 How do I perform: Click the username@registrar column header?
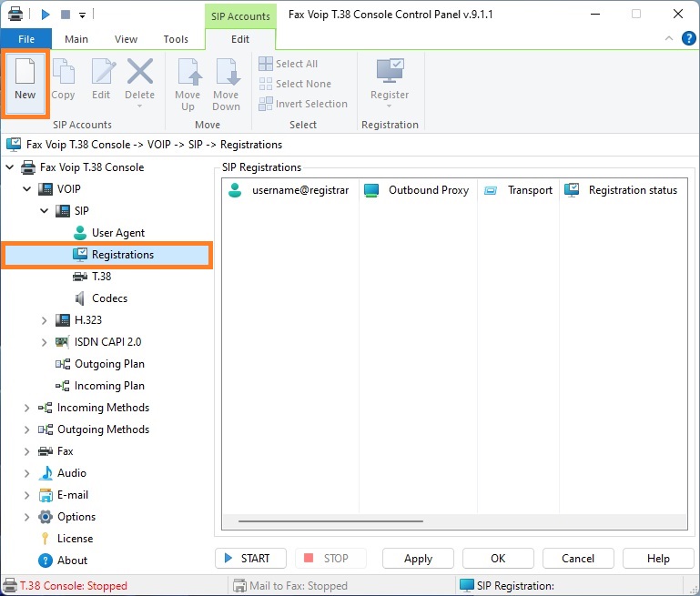[290, 190]
